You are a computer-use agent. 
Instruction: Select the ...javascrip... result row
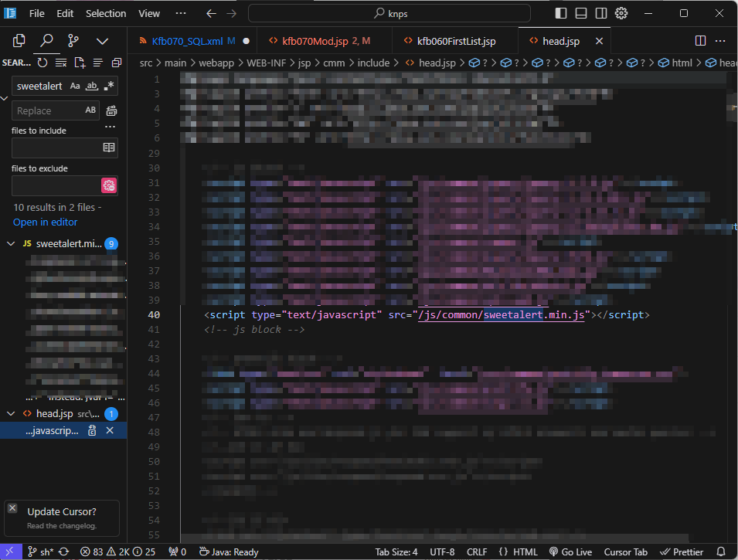coord(63,430)
